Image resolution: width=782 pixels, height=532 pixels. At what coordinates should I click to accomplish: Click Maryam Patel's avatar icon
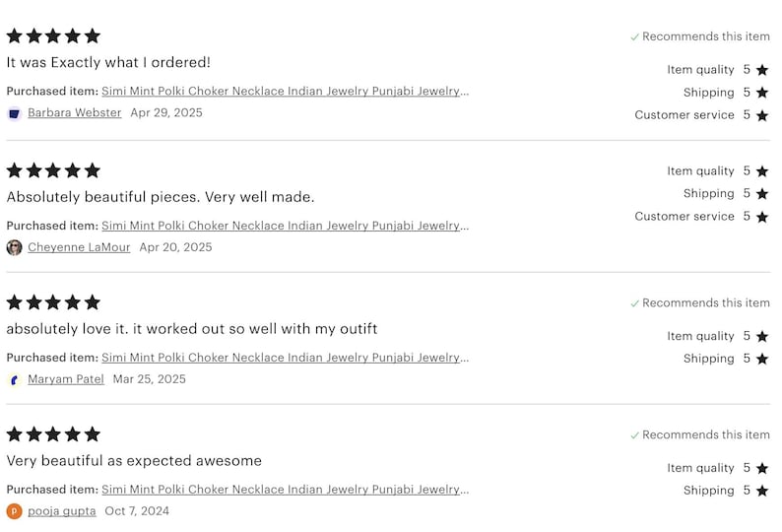14,379
